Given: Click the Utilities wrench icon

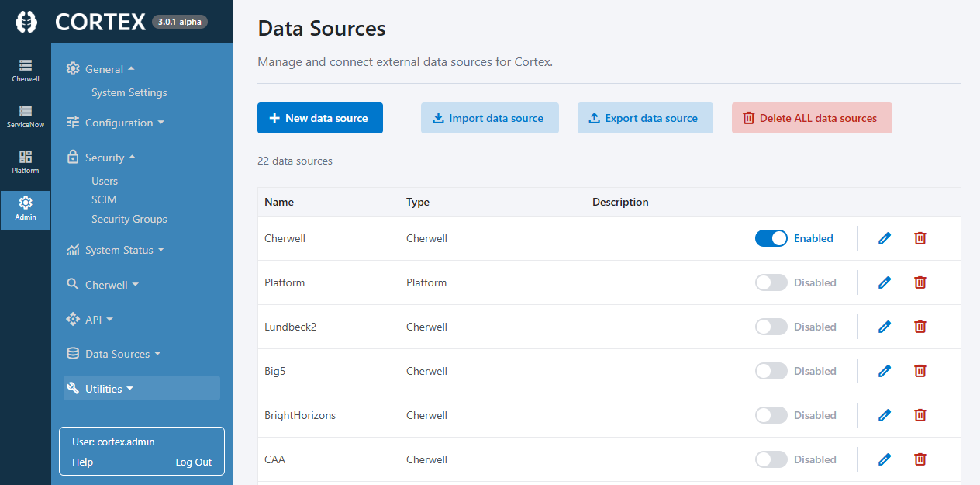Looking at the screenshot, I should tap(73, 388).
